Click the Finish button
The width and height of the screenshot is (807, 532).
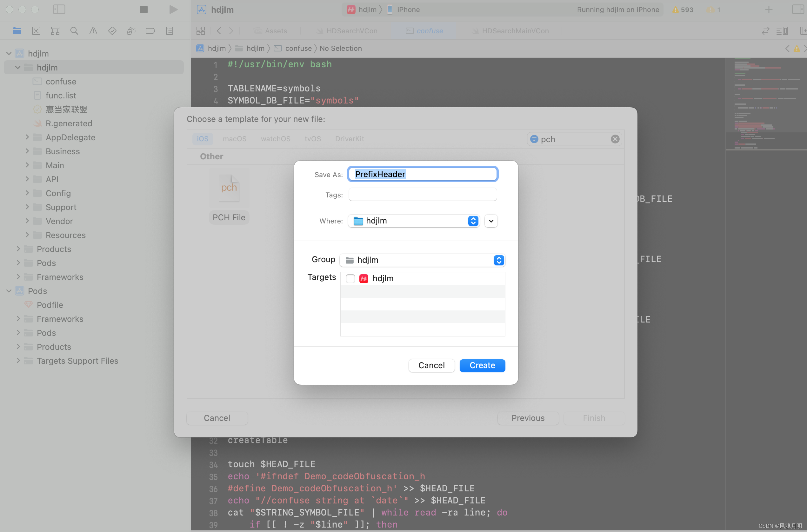[594, 418]
